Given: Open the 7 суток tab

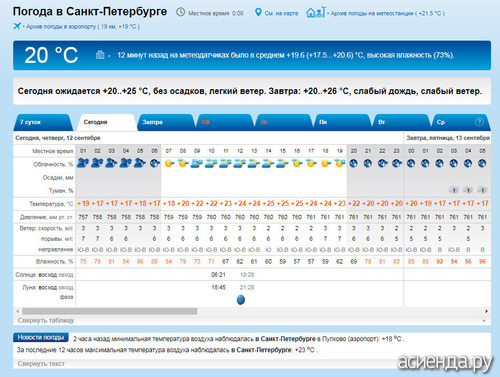Looking at the screenshot, I should 43,122.
